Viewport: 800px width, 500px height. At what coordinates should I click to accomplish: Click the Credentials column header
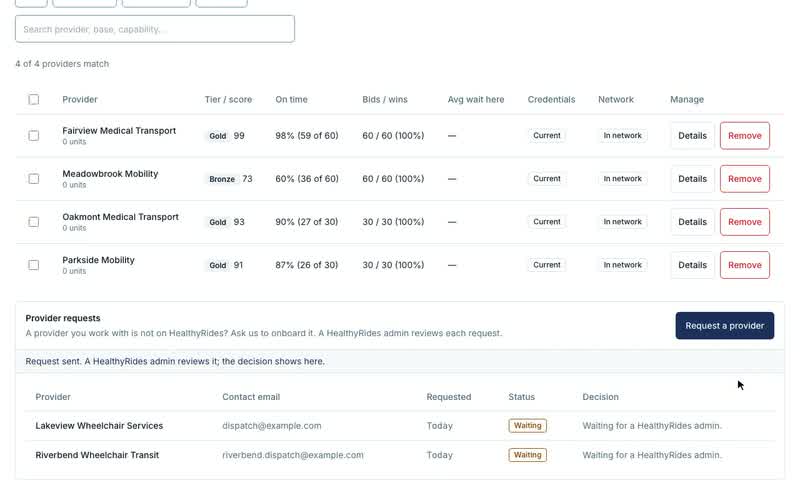point(551,99)
